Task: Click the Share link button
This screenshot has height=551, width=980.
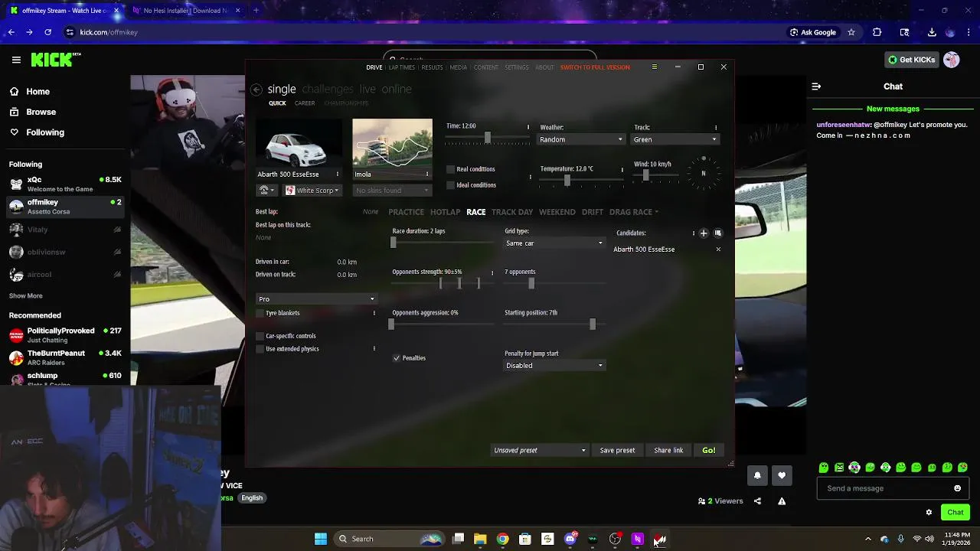Action: (668, 451)
